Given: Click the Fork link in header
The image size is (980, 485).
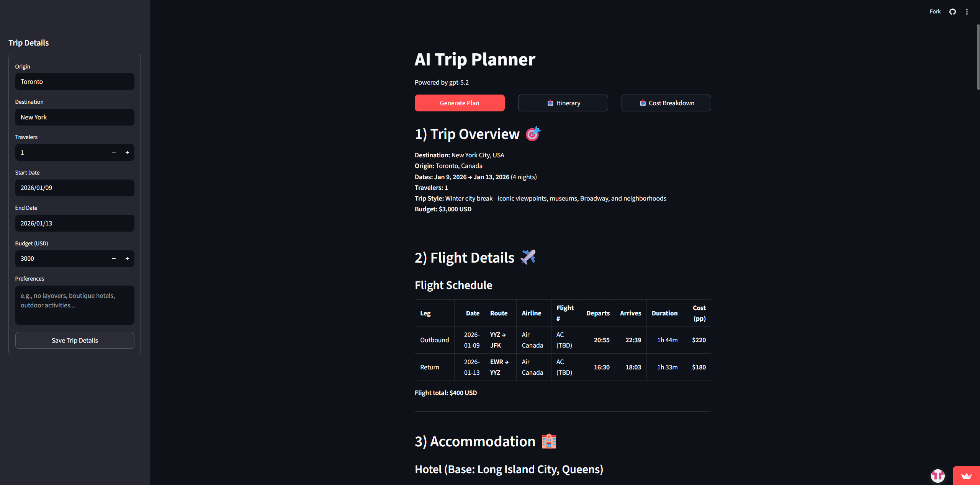Looking at the screenshot, I should 935,12.
